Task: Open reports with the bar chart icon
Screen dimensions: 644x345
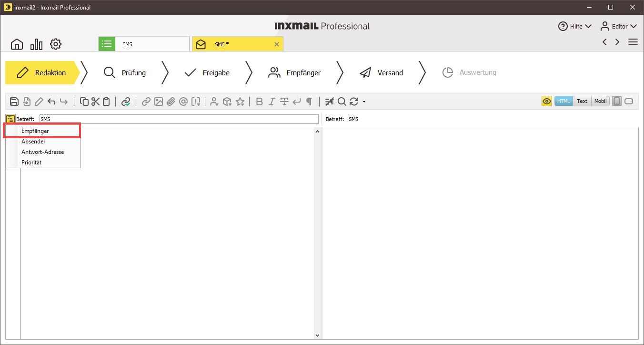Action: click(x=36, y=44)
